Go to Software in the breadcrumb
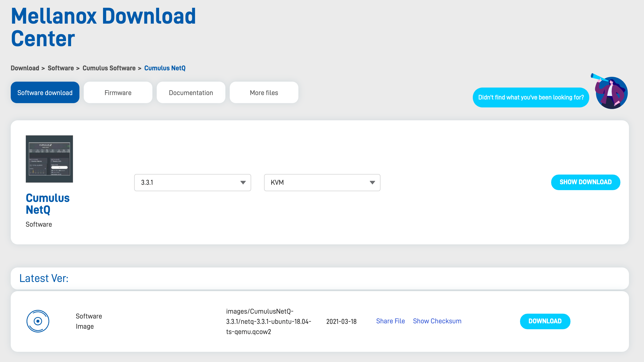This screenshot has height=362, width=644. click(61, 68)
